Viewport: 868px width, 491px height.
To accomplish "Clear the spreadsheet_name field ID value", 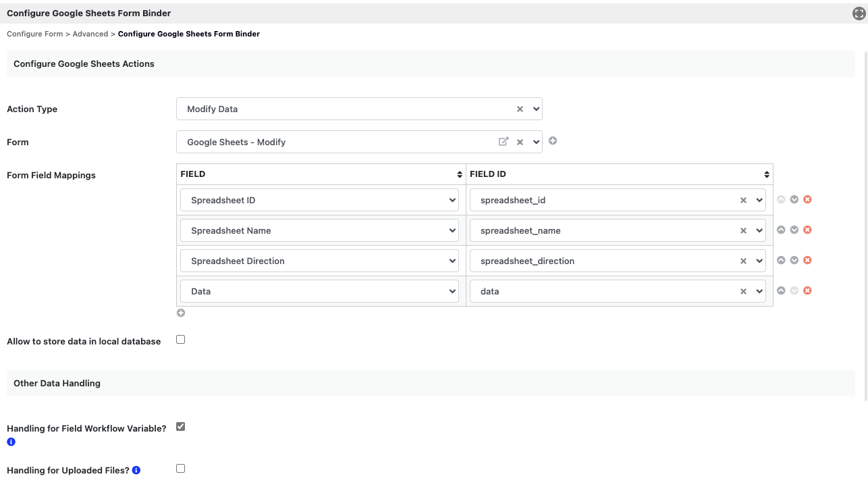I will [x=743, y=230].
